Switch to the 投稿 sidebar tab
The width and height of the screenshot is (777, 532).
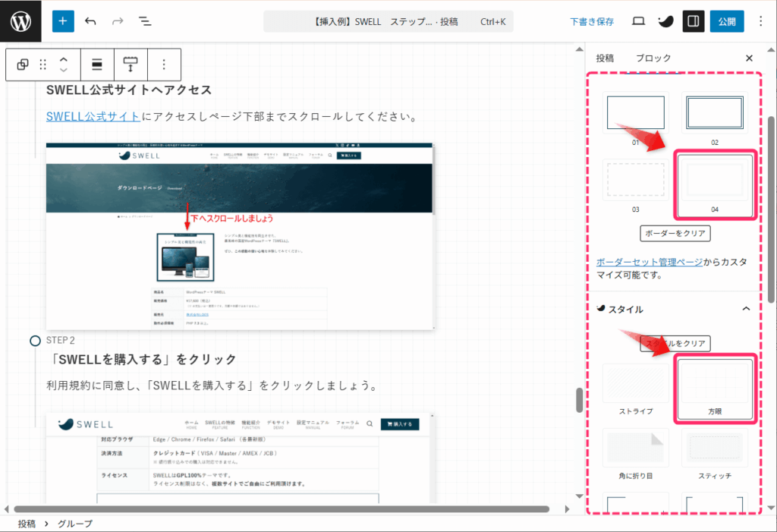[605, 58]
